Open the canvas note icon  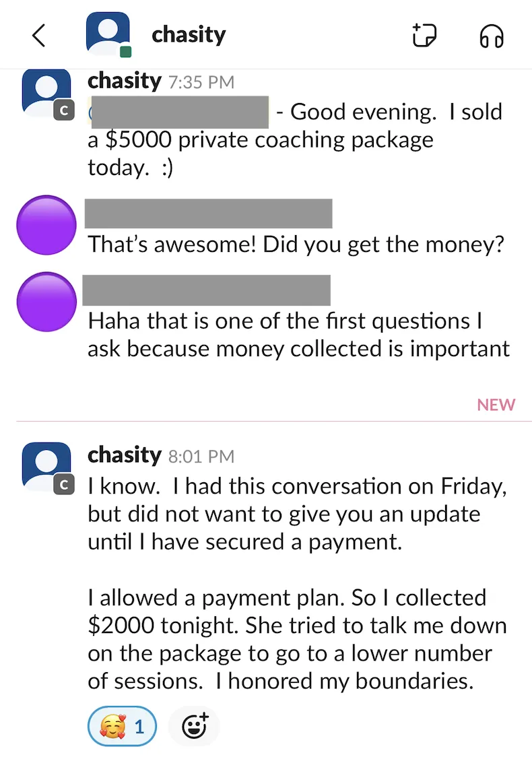tap(425, 35)
